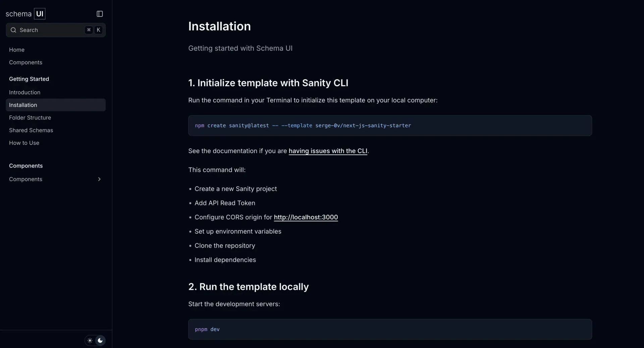The width and height of the screenshot is (644, 348).
Task: Open the How to Use page
Action: click(x=24, y=143)
